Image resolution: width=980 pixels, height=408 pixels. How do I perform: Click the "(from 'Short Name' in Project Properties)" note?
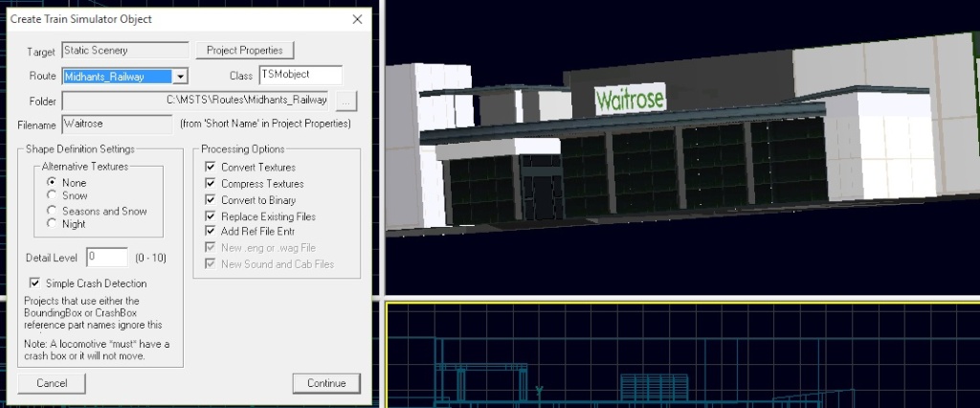[266, 124]
